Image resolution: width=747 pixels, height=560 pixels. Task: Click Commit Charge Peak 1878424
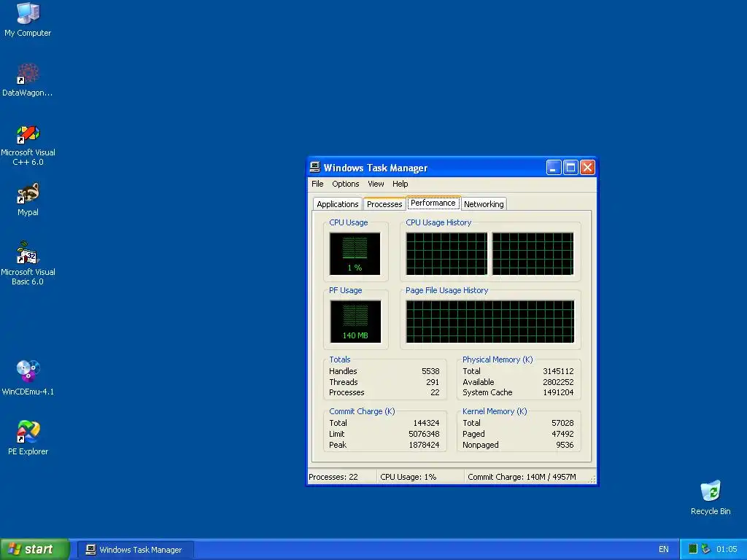point(424,445)
